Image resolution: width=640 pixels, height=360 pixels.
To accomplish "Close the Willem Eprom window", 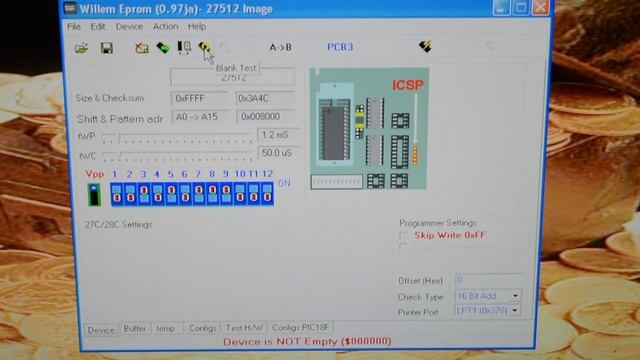I will (541, 7).
